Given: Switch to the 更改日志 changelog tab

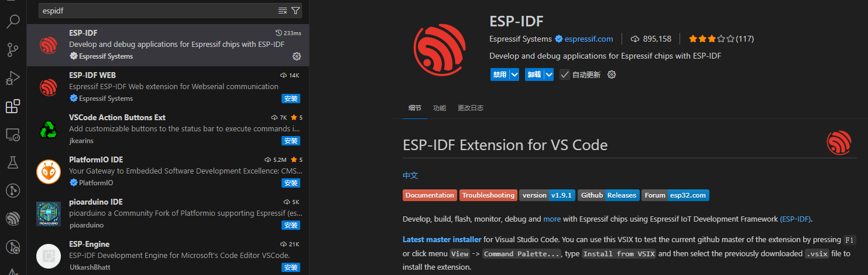Looking at the screenshot, I should (x=470, y=108).
